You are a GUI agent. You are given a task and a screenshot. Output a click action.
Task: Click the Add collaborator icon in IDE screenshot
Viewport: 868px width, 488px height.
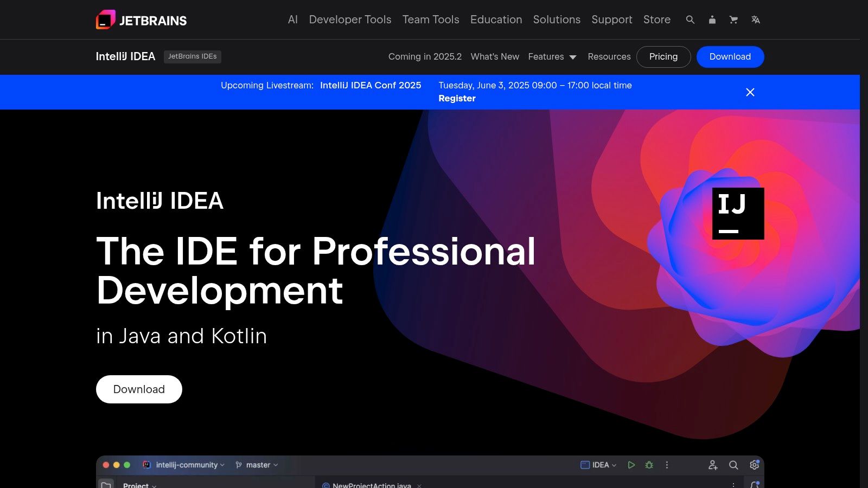point(713,465)
